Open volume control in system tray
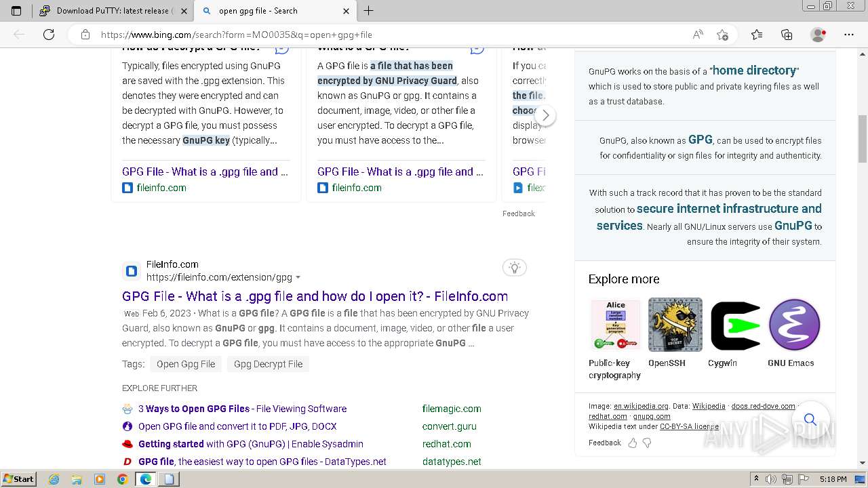This screenshot has width=868, height=488. [771, 479]
